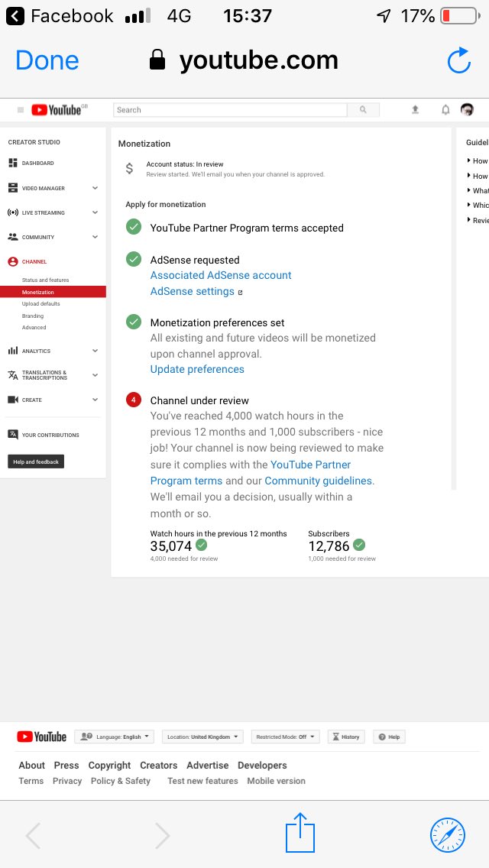Tap the Safari share icon

click(300, 833)
